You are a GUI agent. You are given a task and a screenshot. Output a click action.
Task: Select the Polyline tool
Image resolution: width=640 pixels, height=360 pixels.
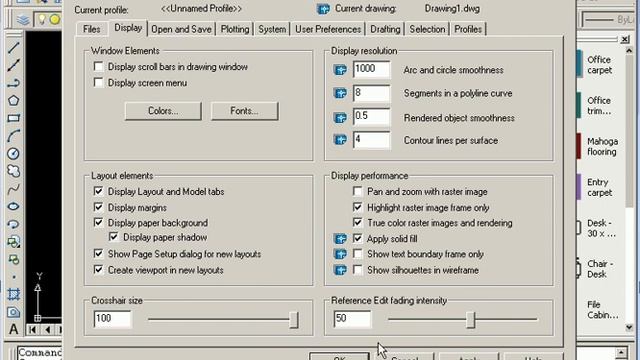pyautogui.click(x=13, y=83)
